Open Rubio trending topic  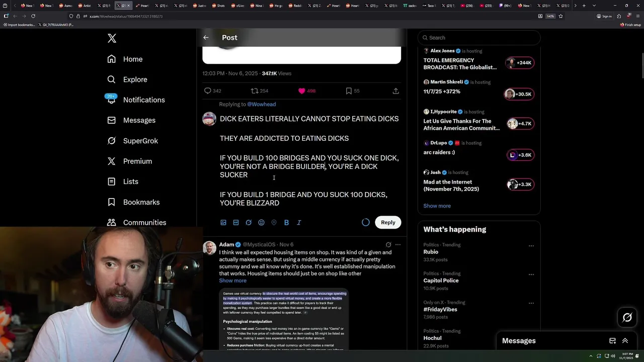tap(431, 252)
